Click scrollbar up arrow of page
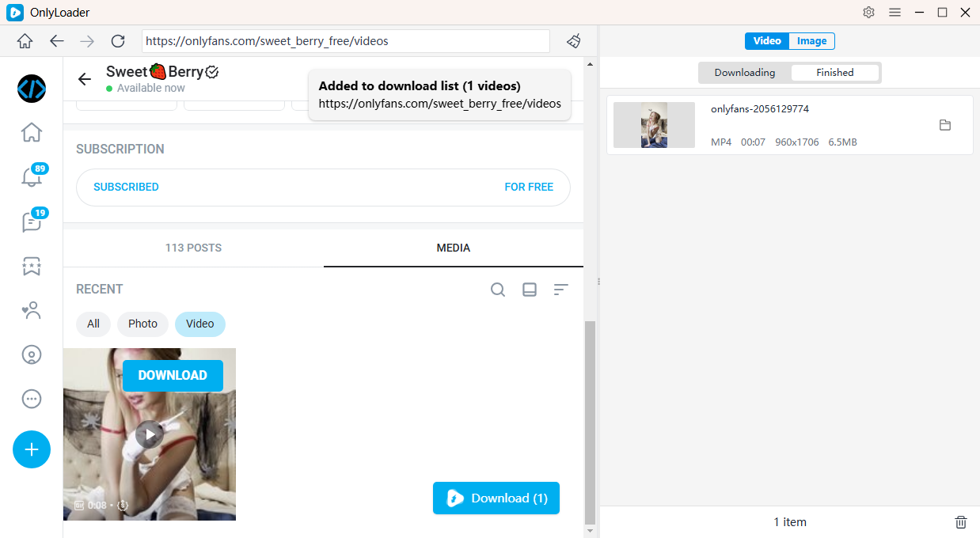 (x=590, y=63)
